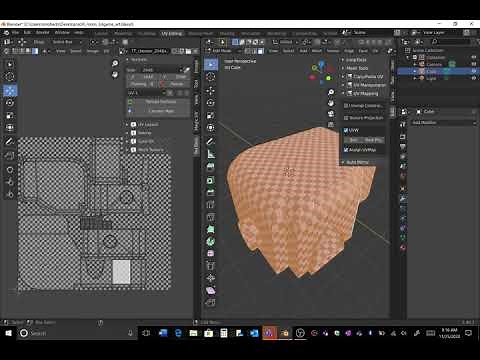Open the Modifiers tab in the Properties editor

point(403,199)
